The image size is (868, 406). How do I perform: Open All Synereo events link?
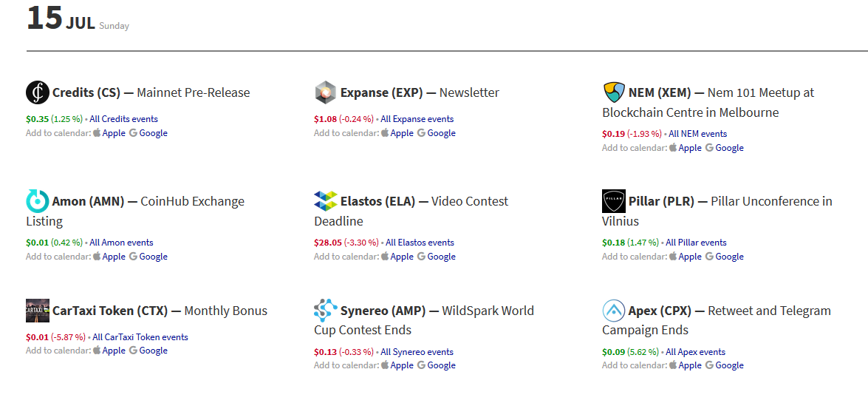(x=417, y=352)
